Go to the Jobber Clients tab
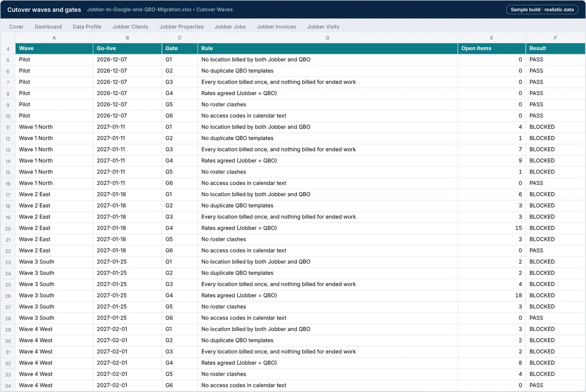Image resolution: width=586 pixels, height=392 pixels. click(130, 27)
